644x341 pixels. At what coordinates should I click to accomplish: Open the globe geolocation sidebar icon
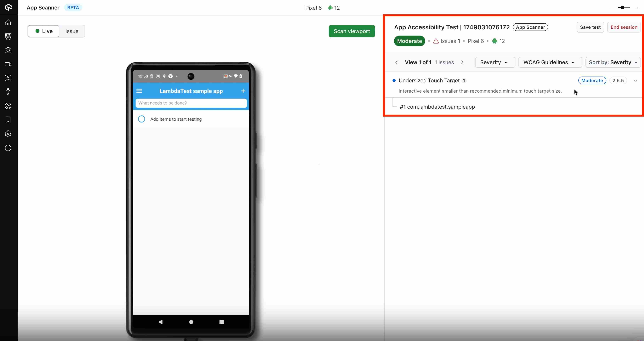8,106
